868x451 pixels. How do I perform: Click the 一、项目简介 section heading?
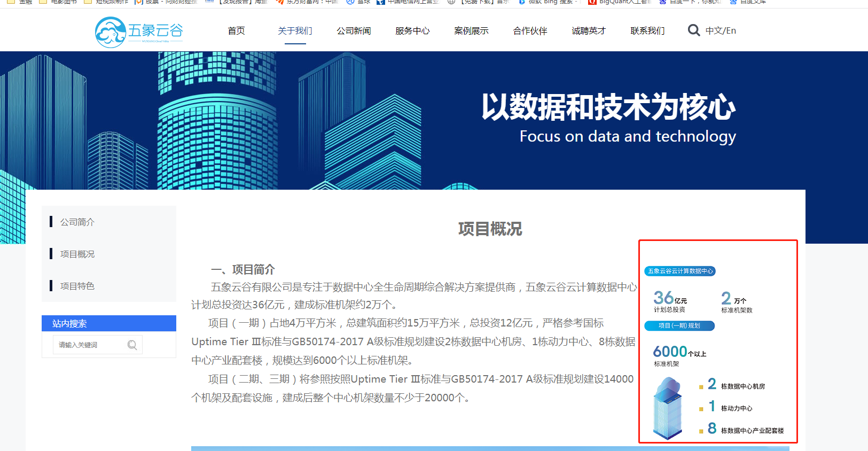tap(243, 269)
